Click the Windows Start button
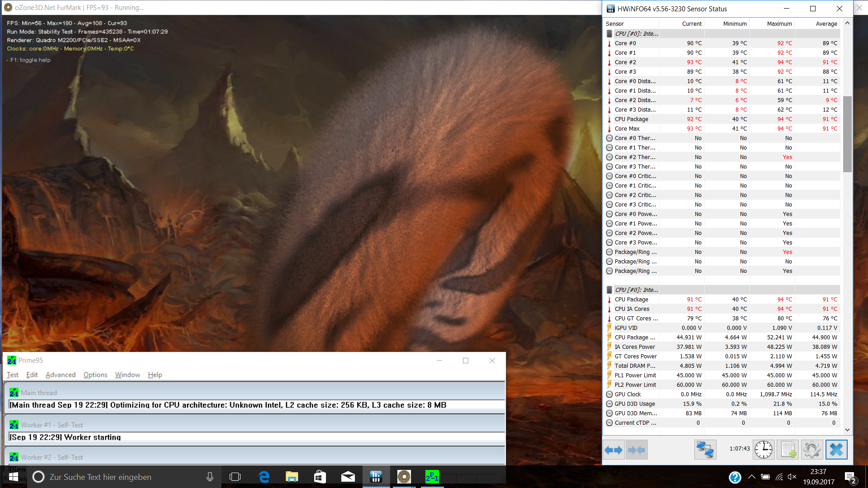The width and height of the screenshot is (868, 488). 14,477
